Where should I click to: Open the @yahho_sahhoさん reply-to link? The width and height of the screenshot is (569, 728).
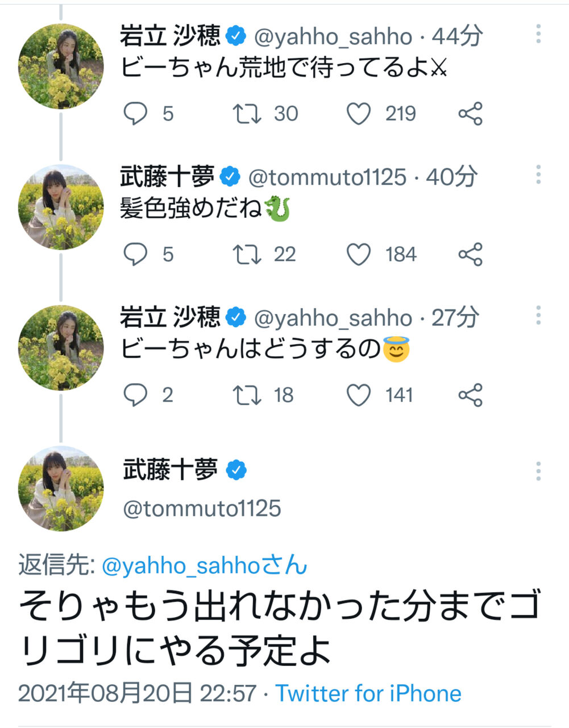click(x=204, y=565)
